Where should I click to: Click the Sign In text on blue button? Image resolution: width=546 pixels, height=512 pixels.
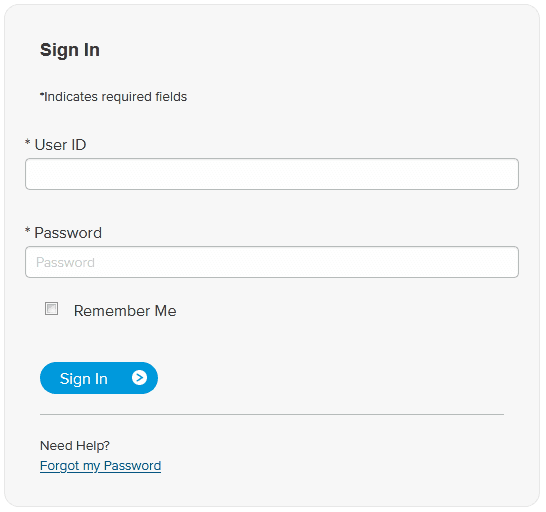click(84, 379)
